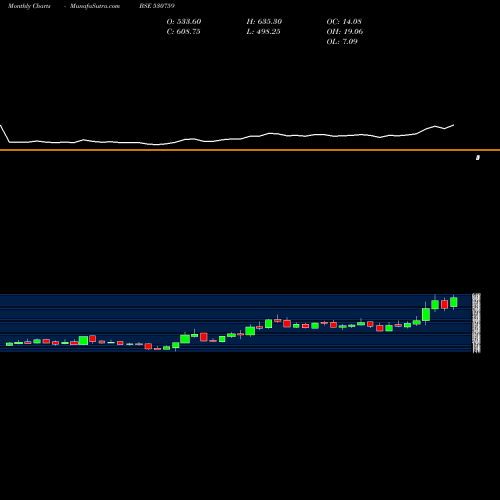
Task: Click the 'BSE 530759' symbol label
Action: [157, 6]
